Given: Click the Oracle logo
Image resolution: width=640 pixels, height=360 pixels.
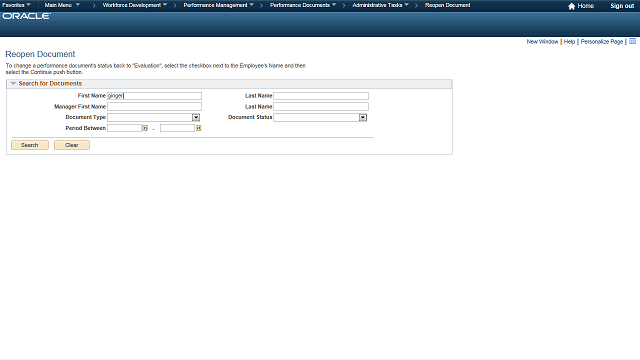Looking at the screenshot, I should [27, 16].
